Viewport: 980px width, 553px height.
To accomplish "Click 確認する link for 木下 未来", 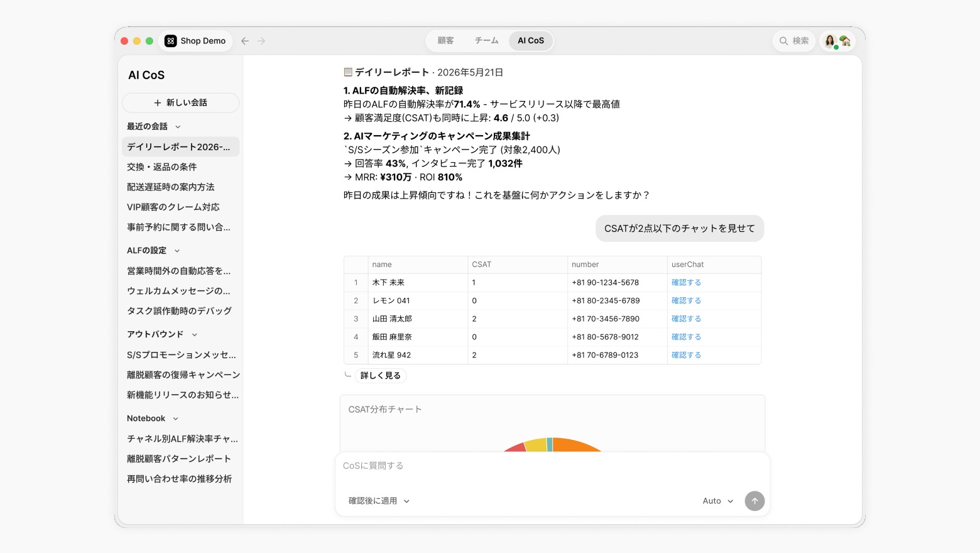I will click(x=686, y=283).
